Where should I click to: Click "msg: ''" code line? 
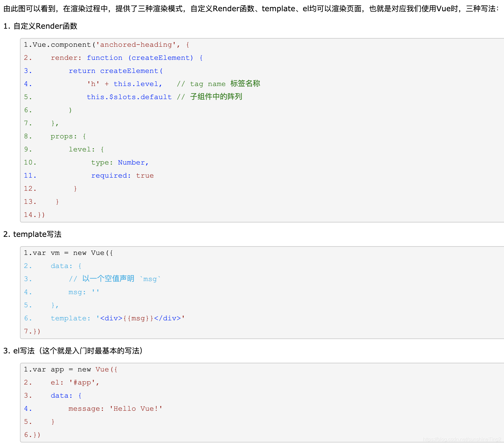point(84,292)
